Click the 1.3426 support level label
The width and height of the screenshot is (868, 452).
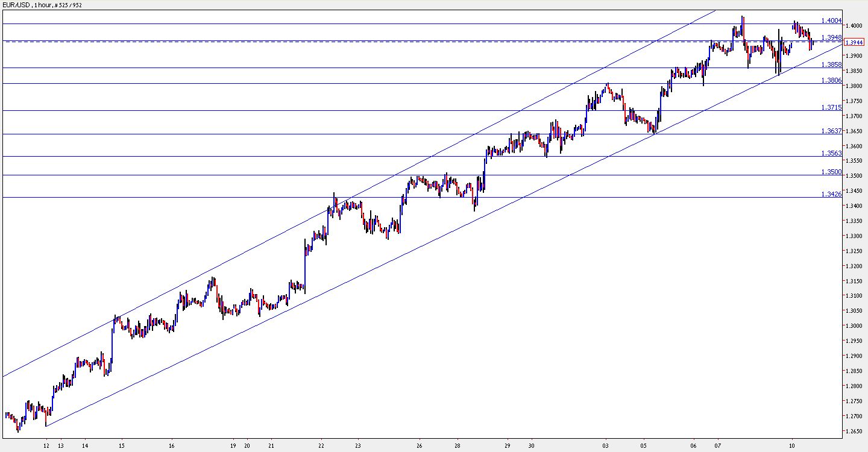click(831, 194)
